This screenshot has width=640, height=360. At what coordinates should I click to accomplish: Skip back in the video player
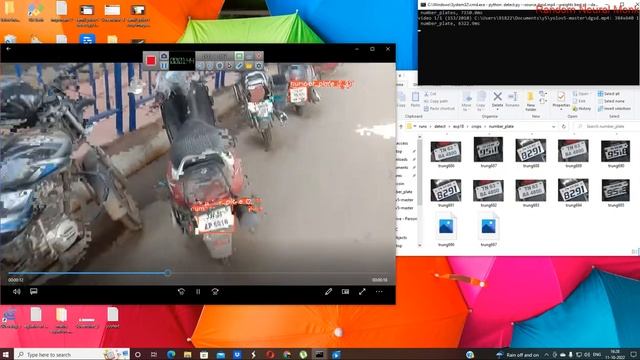tap(181, 291)
